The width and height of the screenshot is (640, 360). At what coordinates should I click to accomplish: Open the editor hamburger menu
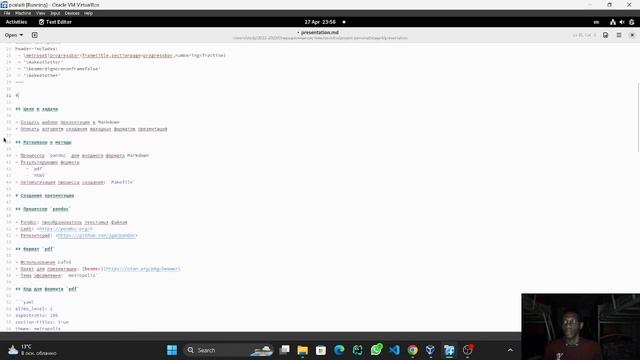619,35
